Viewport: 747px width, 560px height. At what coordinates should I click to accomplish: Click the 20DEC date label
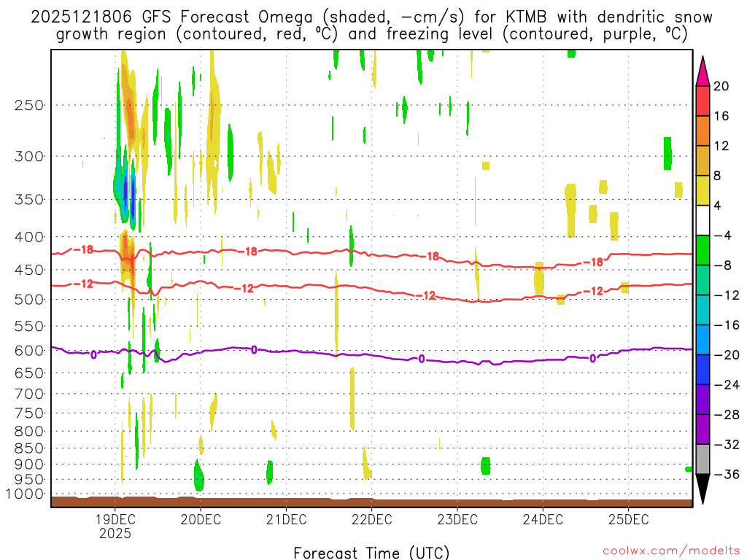pos(201,519)
